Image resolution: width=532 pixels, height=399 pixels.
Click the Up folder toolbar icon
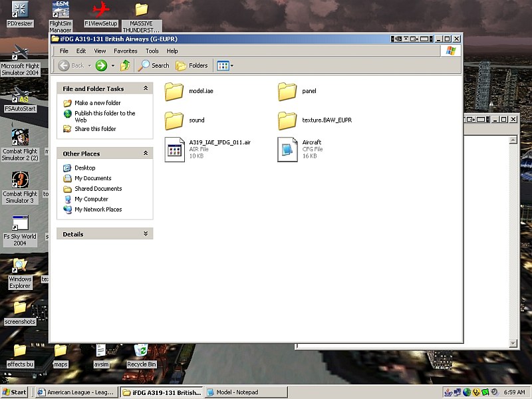(125, 65)
